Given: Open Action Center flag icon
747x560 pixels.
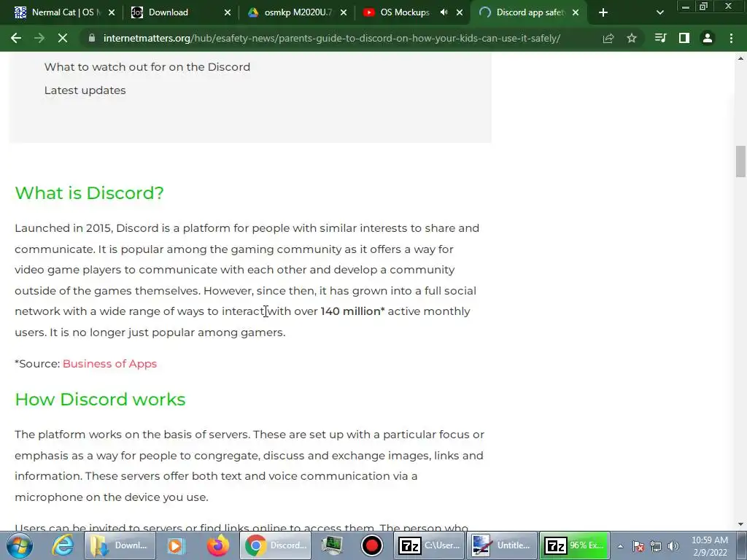Looking at the screenshot, I should (638, 546).
